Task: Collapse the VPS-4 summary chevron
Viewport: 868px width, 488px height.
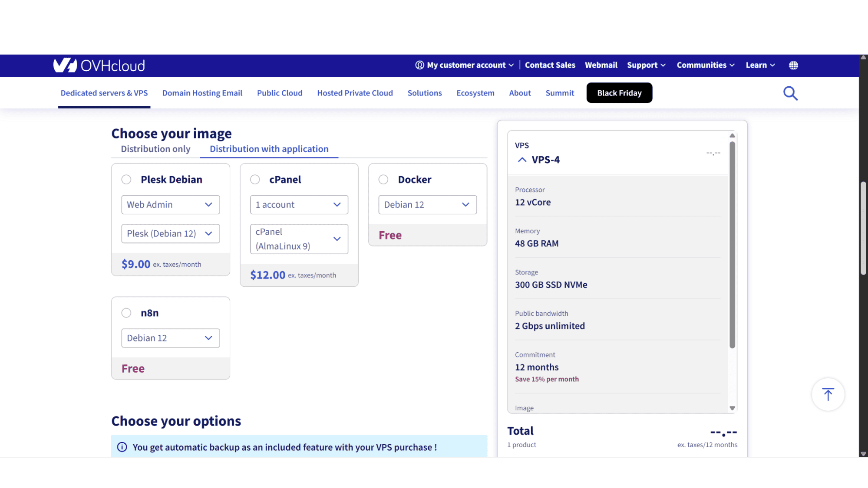Action: tap(522, 160)
